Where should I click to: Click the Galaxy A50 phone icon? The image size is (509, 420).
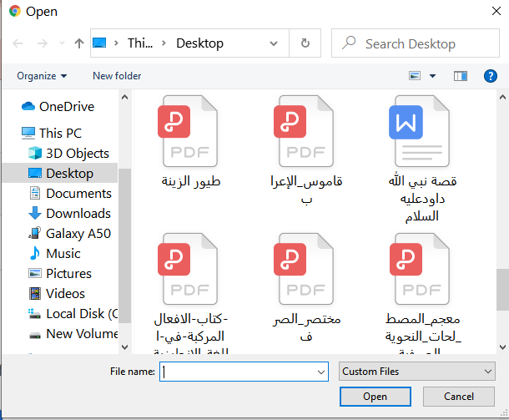click(x=34, y=233)
